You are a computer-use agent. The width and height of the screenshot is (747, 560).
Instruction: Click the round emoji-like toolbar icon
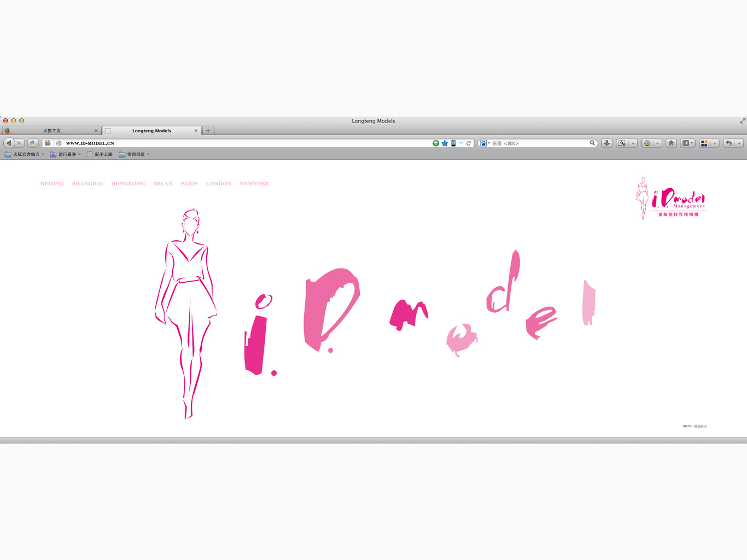(647, 143)
